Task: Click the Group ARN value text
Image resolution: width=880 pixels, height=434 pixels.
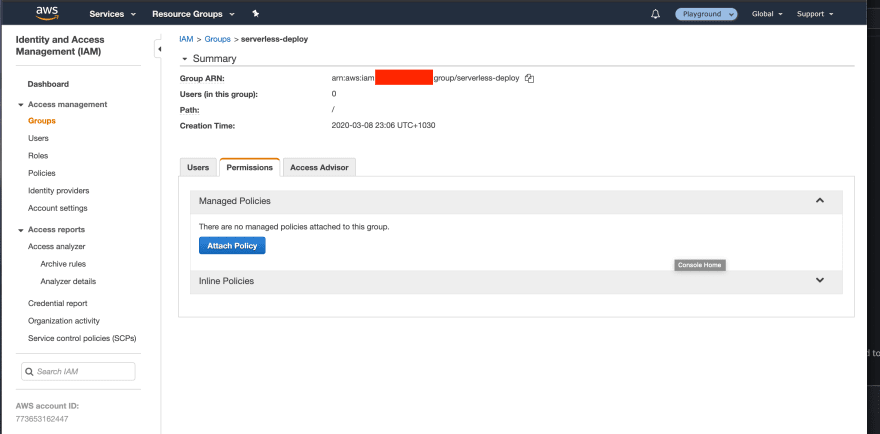Action: [x=425, y=79]
